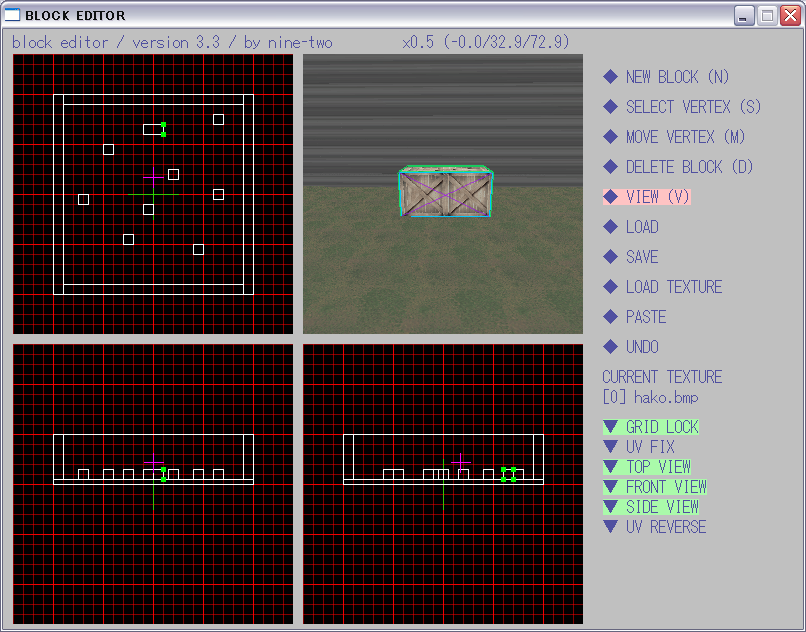This screenshot has width=806, height=632.
Task: Click the Block Editor window title bar icon
Action: point(13,16)
